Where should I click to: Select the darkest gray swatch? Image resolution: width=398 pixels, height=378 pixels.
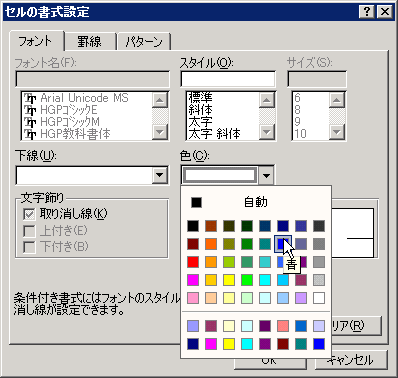(319, 226)
